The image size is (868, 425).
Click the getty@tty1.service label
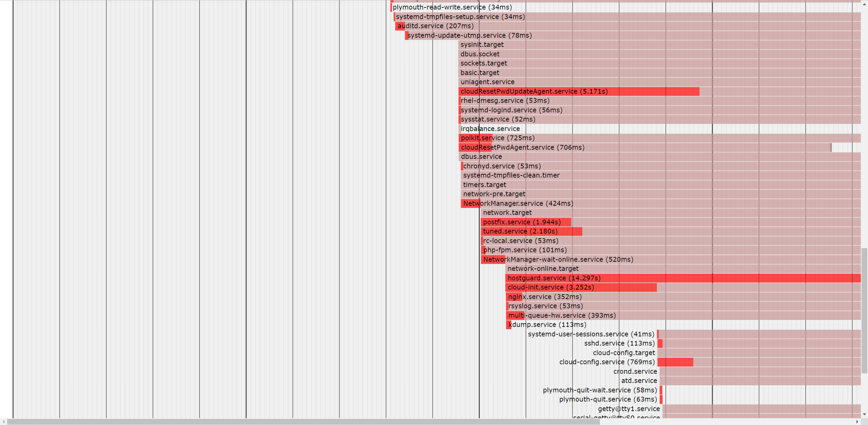[x=629, y=409]
